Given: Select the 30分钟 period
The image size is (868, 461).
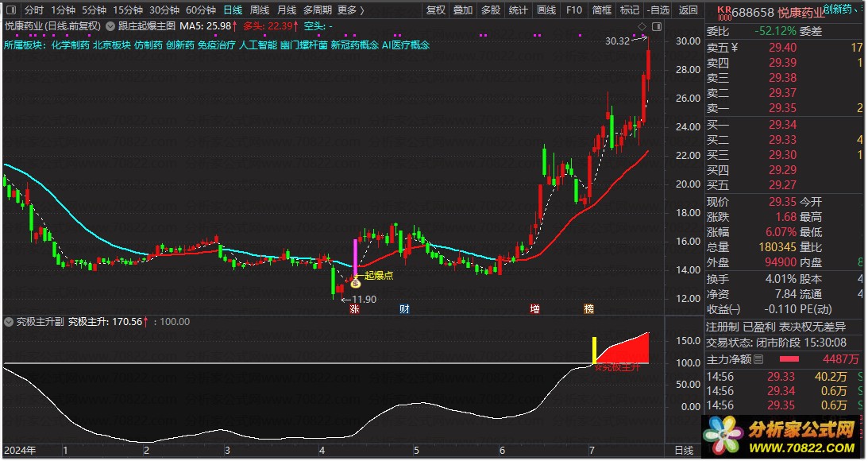Looking at the screenshot, I should click(x=164, y=10).
